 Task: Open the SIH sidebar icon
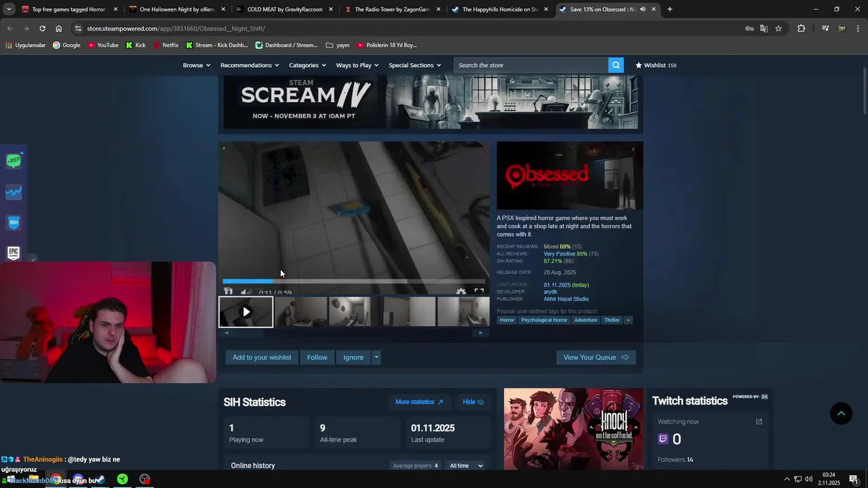(14, 222)
